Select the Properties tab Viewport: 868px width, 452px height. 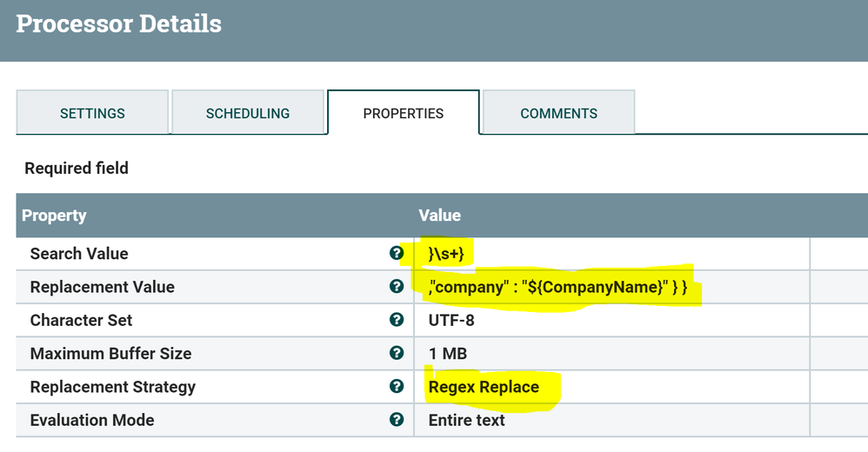pos(404,113)
